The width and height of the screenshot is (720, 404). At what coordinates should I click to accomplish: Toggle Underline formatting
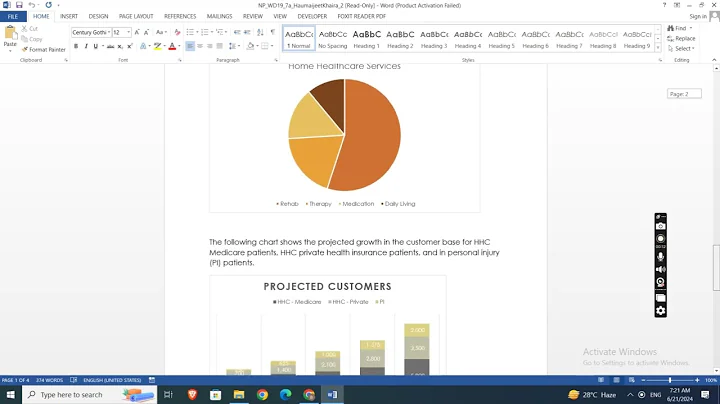(x=96, y=46)
